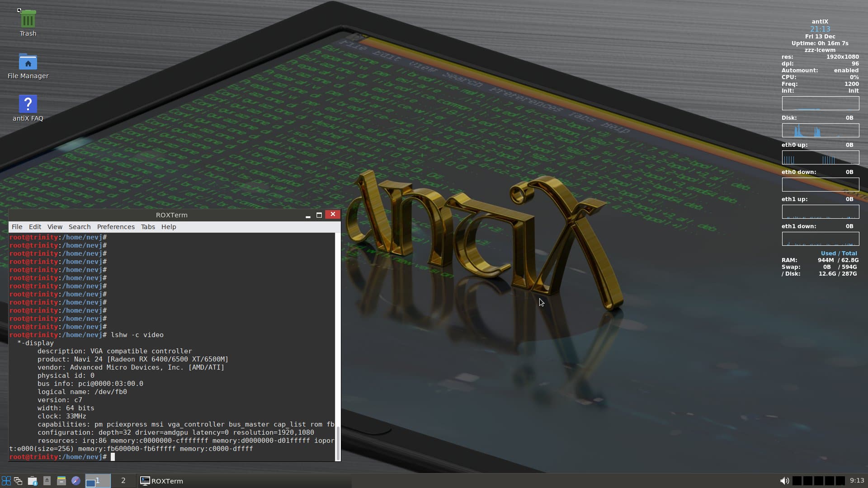Click 'logical name: /dev/fb0' line
The width and height of the screenshot is (868, 488).
82,392
